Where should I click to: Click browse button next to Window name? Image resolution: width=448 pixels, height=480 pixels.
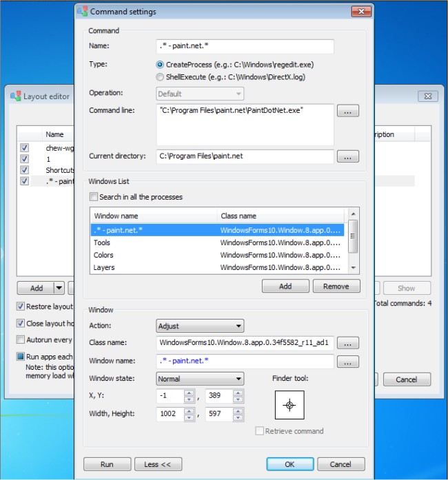point(348,362)
